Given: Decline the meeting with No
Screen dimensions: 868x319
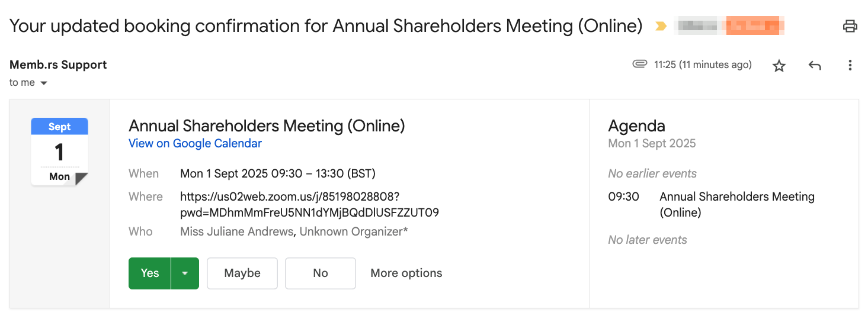Looking at the screenshot, I should (x=320, y=273).
